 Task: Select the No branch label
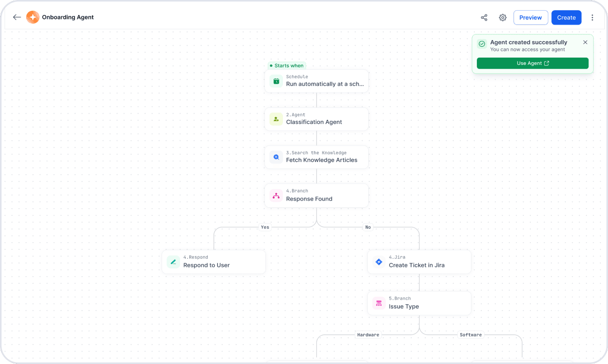pos(368,227)
